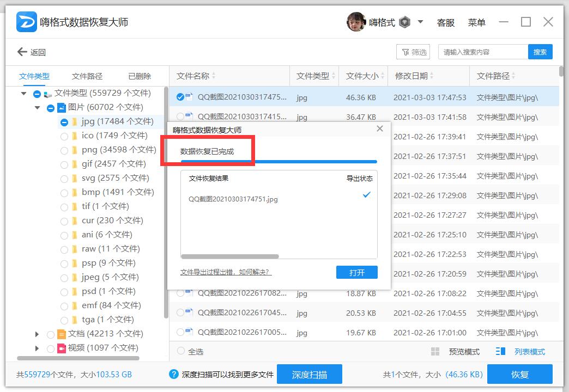Check the 20.53 KB file row
Image resolution: width=569 pixels, height=392 pixels.
(180, 312)
